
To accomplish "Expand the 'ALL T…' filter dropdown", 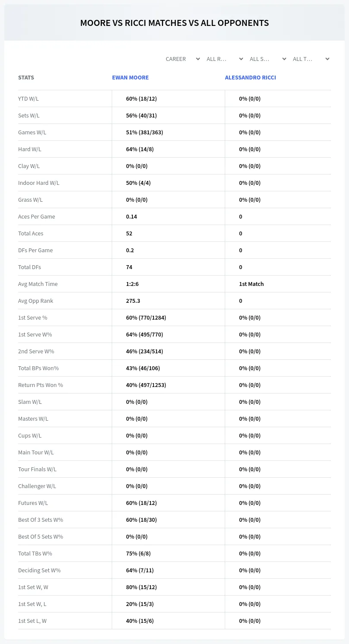I will point(311,59).
